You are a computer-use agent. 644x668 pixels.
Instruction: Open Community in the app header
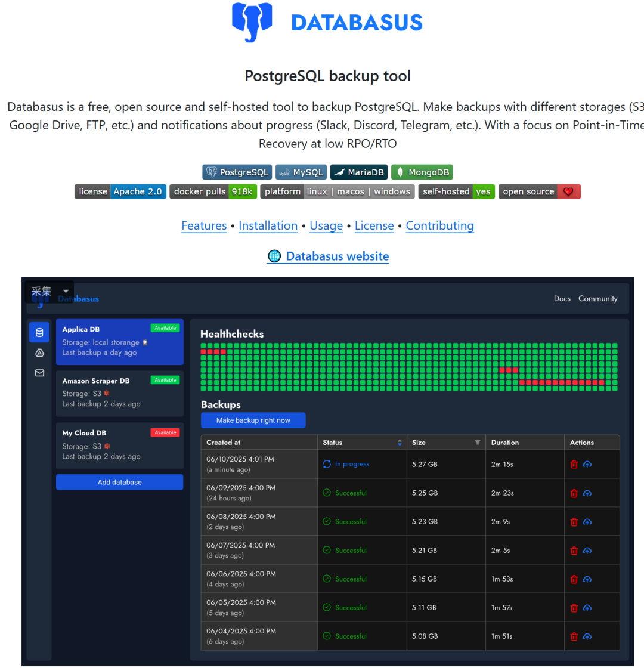(598, 299)
